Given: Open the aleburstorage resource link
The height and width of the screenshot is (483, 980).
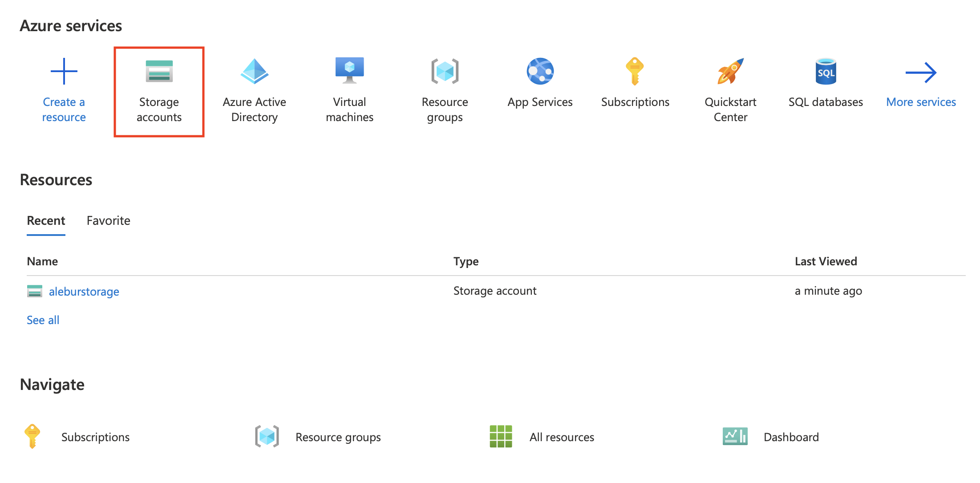Looking at the screenshot, I should 84,292.
